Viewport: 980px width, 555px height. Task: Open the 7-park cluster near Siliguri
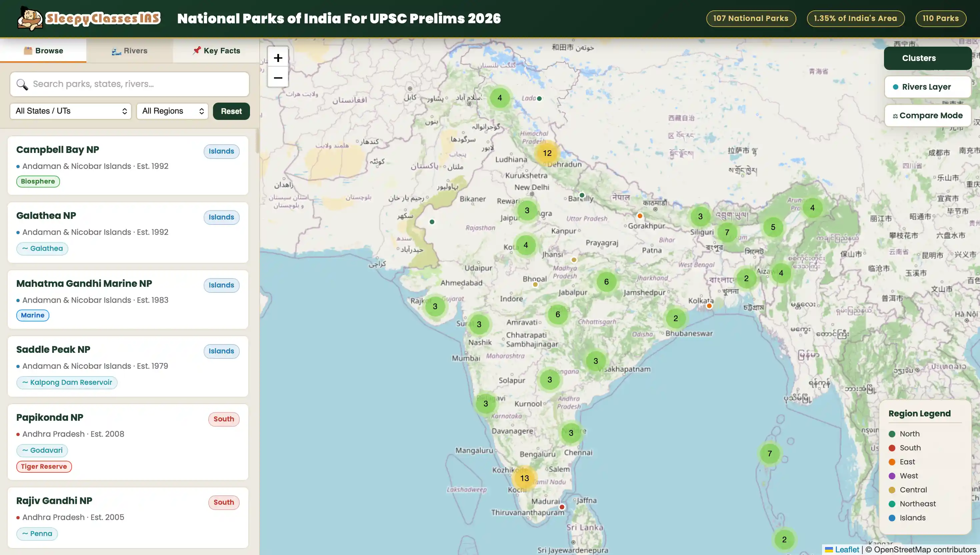[727, 232]
